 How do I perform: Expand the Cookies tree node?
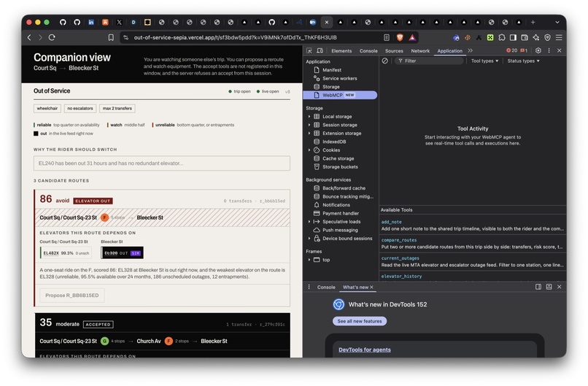(x=309, y=150)
